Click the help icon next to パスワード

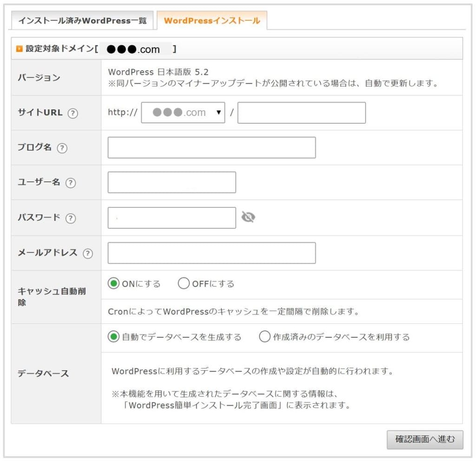71,218
